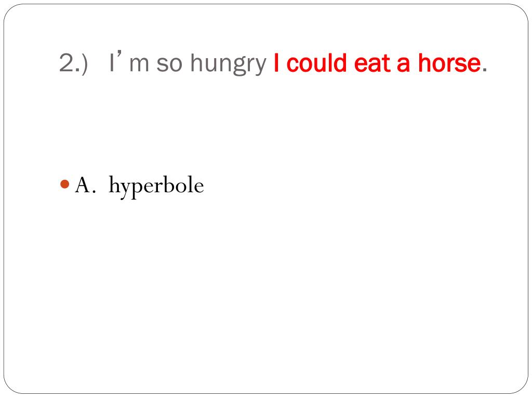Click the red standalone "I" before "could"

(276, 63)
